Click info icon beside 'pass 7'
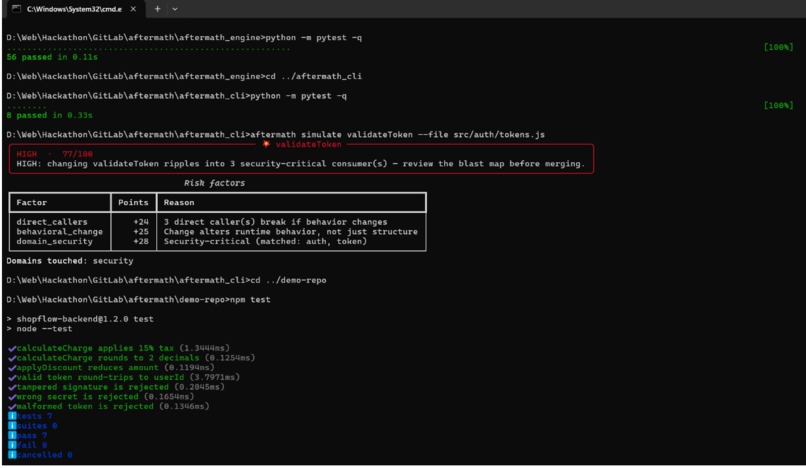Image resolution: width=806 pixels, height=468 pixels. (12, 436)
